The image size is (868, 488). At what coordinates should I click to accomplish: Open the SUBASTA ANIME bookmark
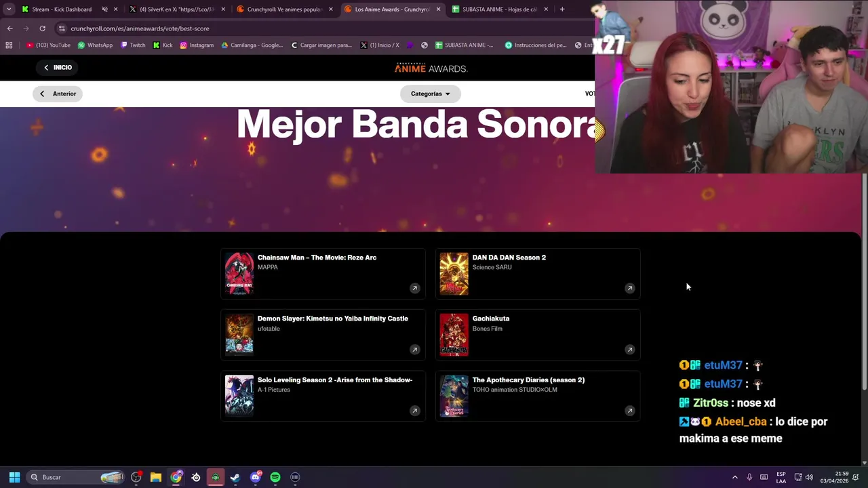(465, 45)
